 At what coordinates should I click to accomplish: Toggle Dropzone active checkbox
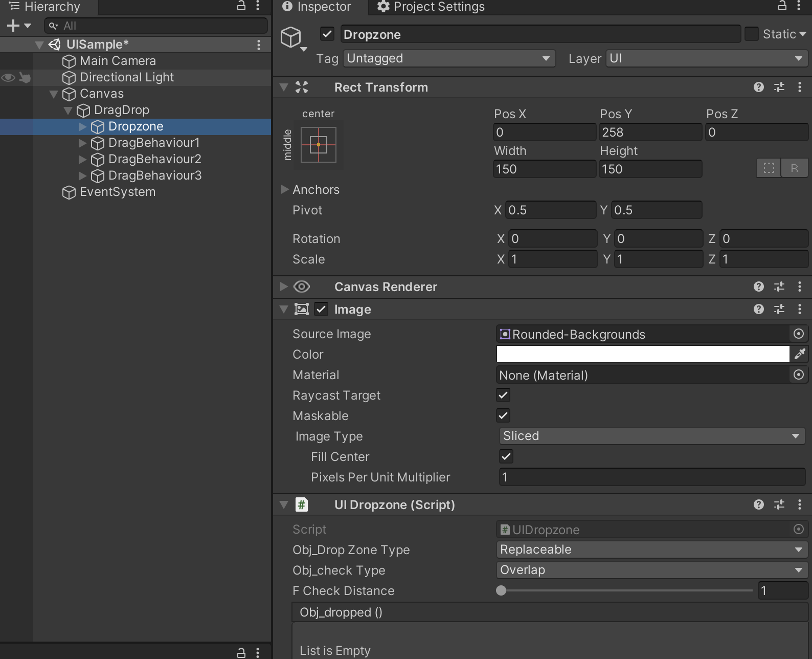tap(327, 34)
